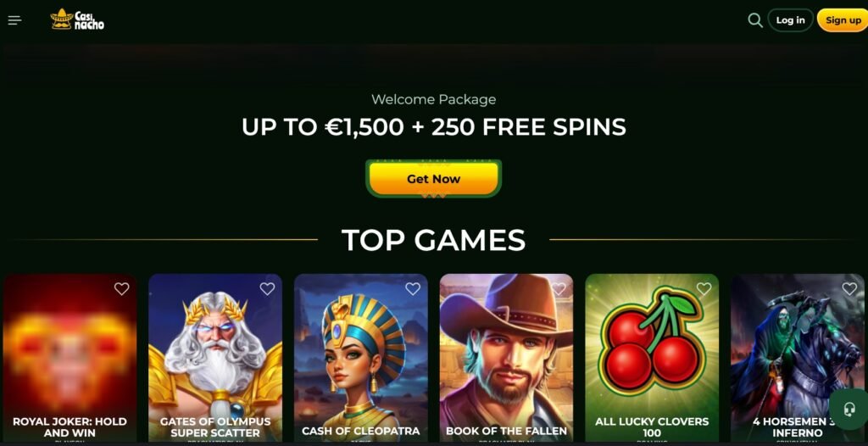Screen dimensions: 868x446
Task: Open the search magnifier icon
Action: tap(755, 20)
